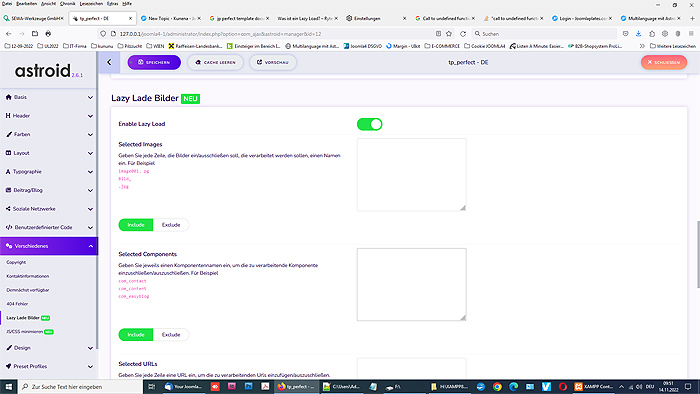Open Kontaktinformationen in sidebar
The height and width of the screenshot is (394, 700).
[28, 276]
